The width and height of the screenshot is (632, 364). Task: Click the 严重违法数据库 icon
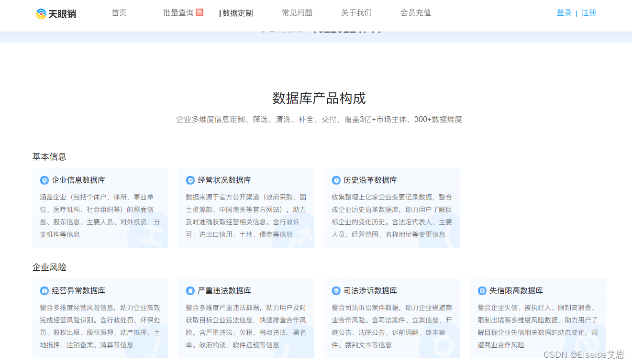190,291
